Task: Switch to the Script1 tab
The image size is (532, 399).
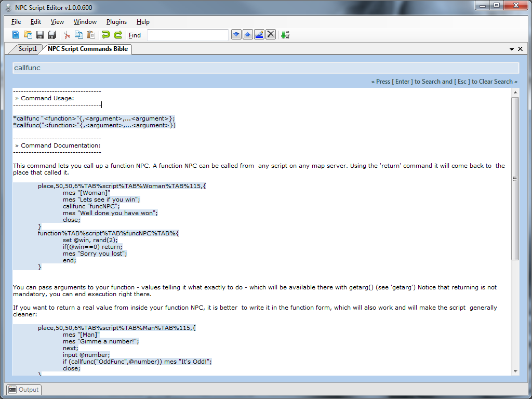Action: 27,49
